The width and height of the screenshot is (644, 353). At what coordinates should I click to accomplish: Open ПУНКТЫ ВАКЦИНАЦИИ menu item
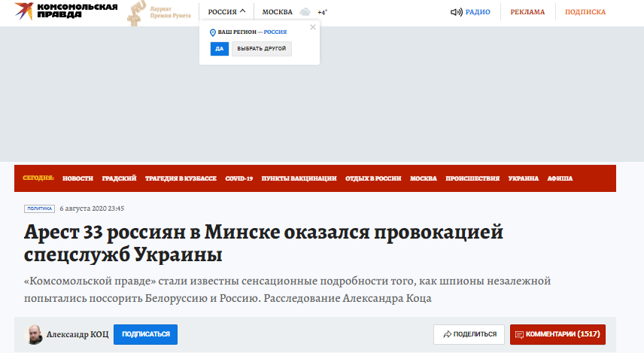coord(299,178)
